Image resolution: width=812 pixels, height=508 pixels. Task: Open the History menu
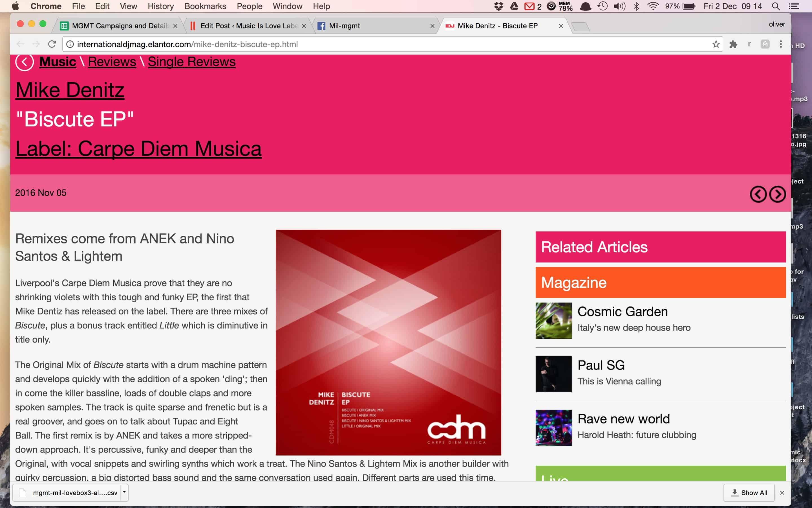(161, 6)
